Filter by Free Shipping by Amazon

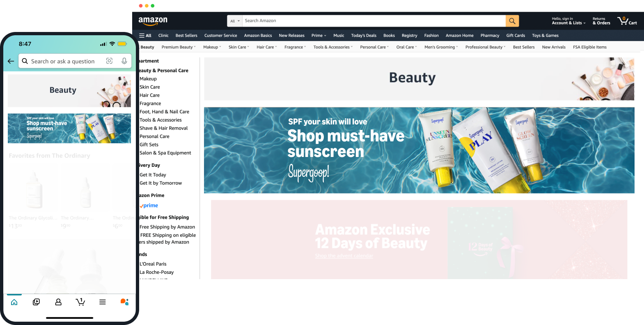tap(167, 227)
